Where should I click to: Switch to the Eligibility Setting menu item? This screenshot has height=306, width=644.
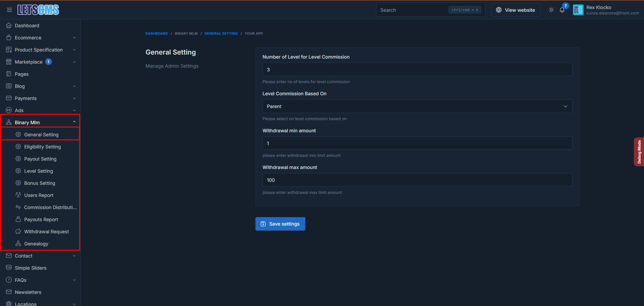42,146
